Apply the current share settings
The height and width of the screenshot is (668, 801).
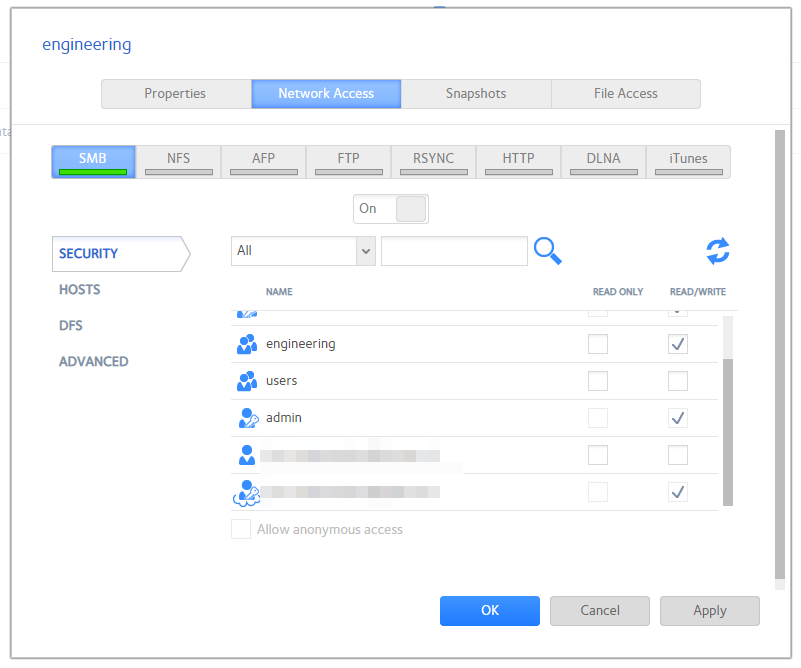pyautogui.click(x=709, y=611)
